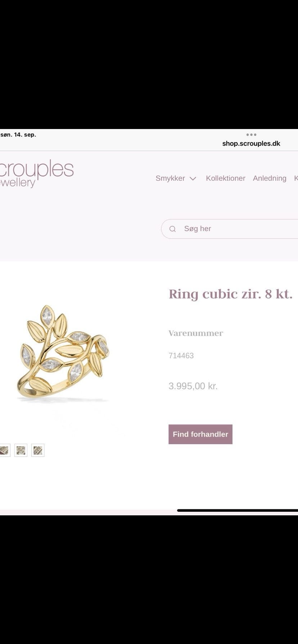Click the partially visible menu item after Anledning
The width and height of the screenshot is (298, 644).
[296, 178]
